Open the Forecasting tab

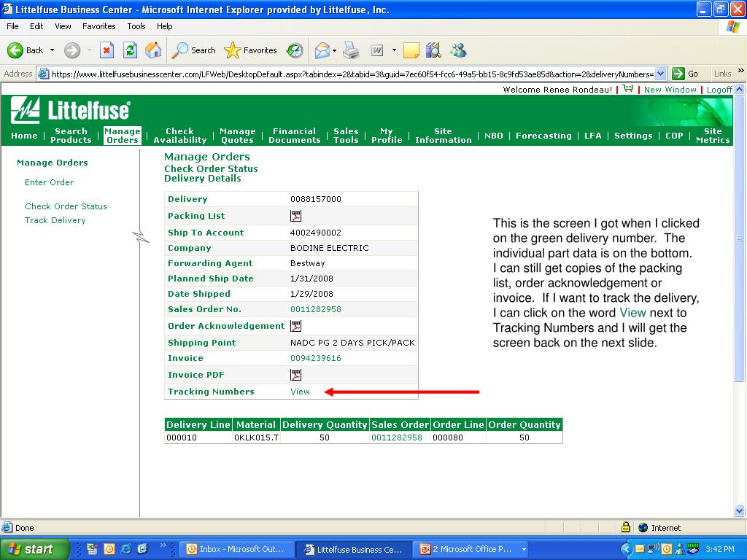(x=543, y=135)
